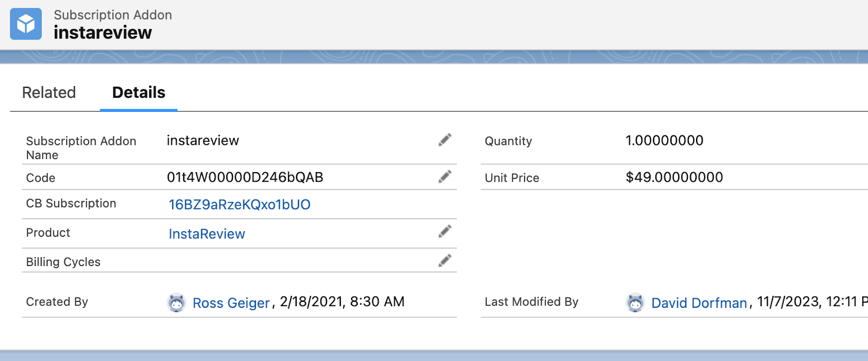Click the Code value 01t4W00000D246bQAB
Image resolution: width=868 pixels, height=361 pixels.
pos(245,178)
